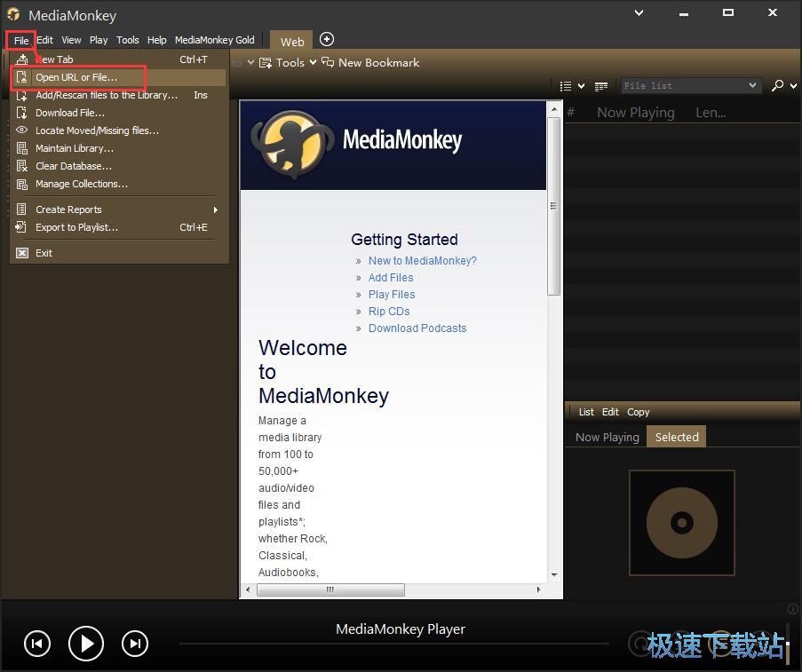Skip to the previous track
The image size is (802, 672).
[37, 644]
